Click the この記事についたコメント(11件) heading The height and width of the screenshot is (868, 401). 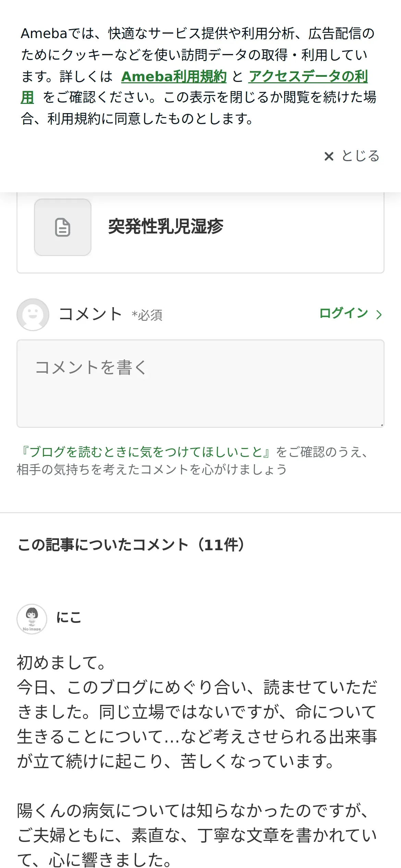131,544
